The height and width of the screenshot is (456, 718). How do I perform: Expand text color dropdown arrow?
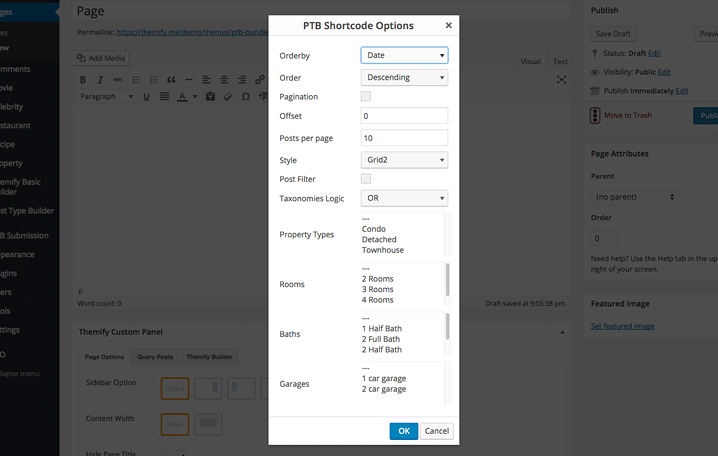(195, 97)
